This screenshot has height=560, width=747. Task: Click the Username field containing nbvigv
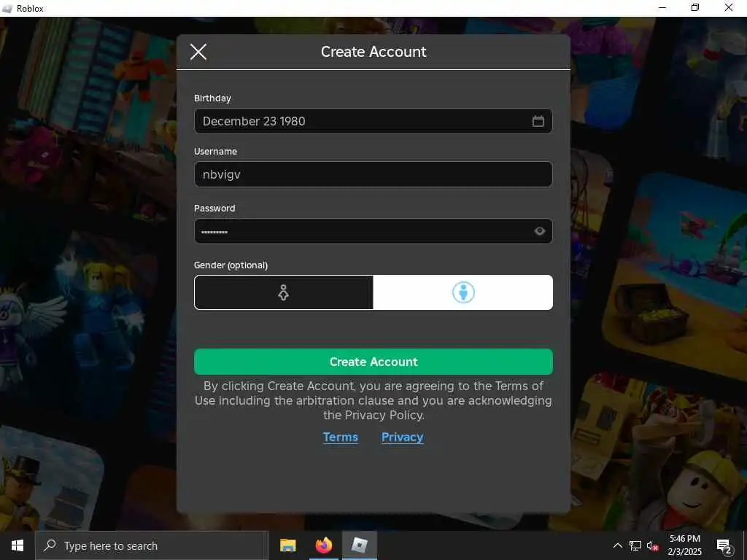373,174
